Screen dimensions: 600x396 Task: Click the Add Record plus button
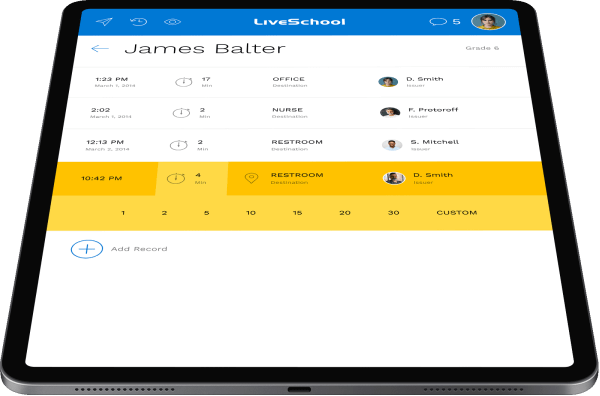[x=87, y=249]
